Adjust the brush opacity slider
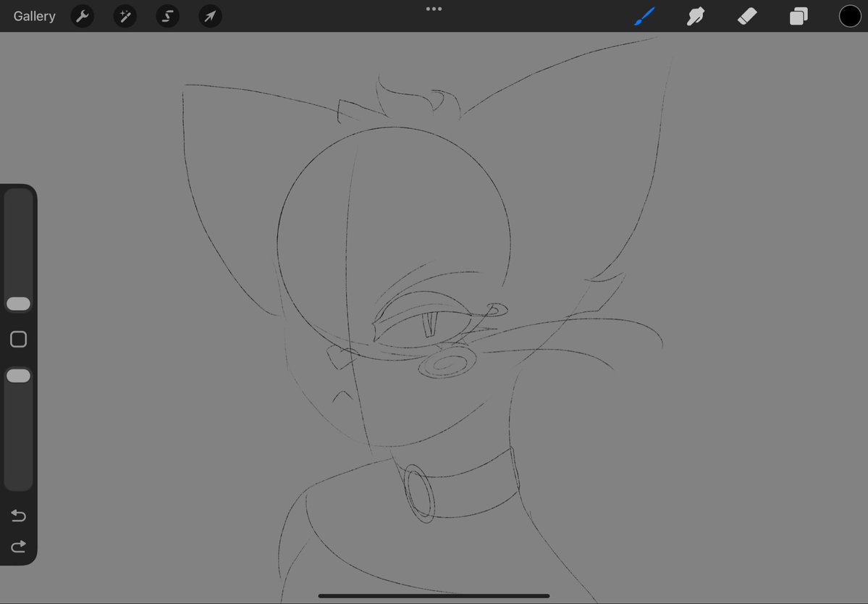This screenshot has width=868, height=604. [18, 376]
